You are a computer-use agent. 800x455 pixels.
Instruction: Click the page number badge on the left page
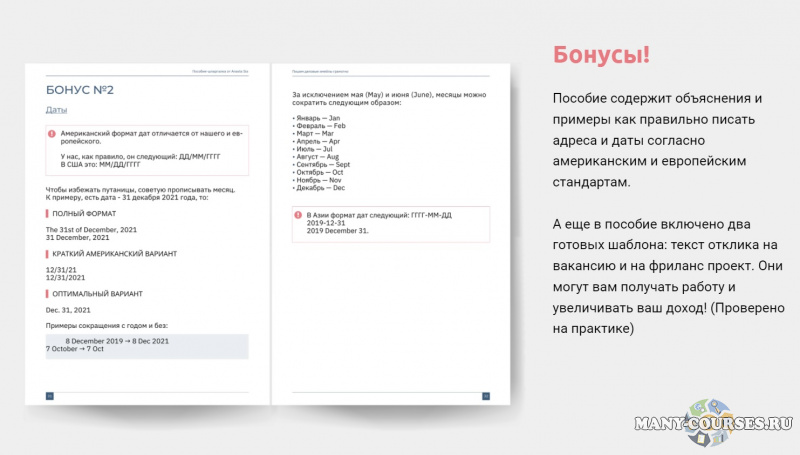click(49, 396)
